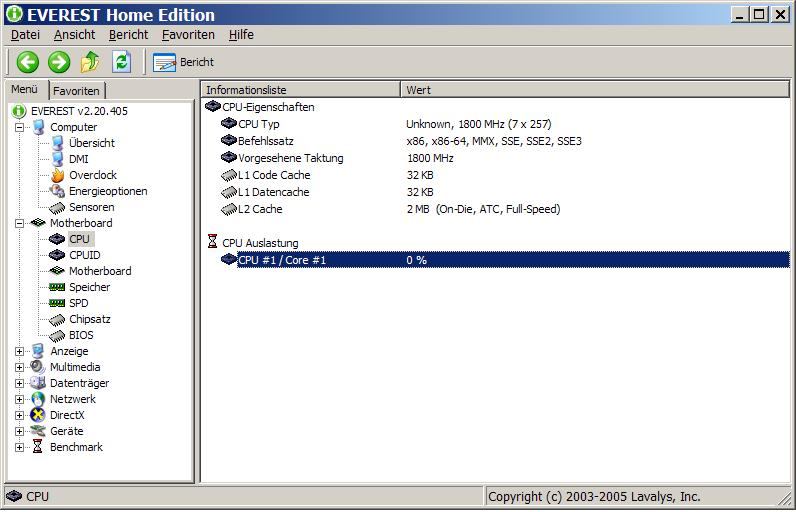Image resolution: width=796 pixels, height=512 pixels.
Task: Open the Hilfe menu
Action: (241, 35)
